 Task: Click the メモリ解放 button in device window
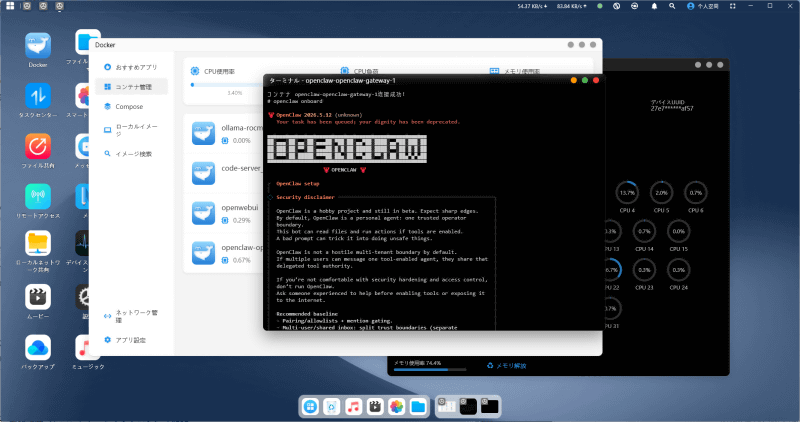506,366
